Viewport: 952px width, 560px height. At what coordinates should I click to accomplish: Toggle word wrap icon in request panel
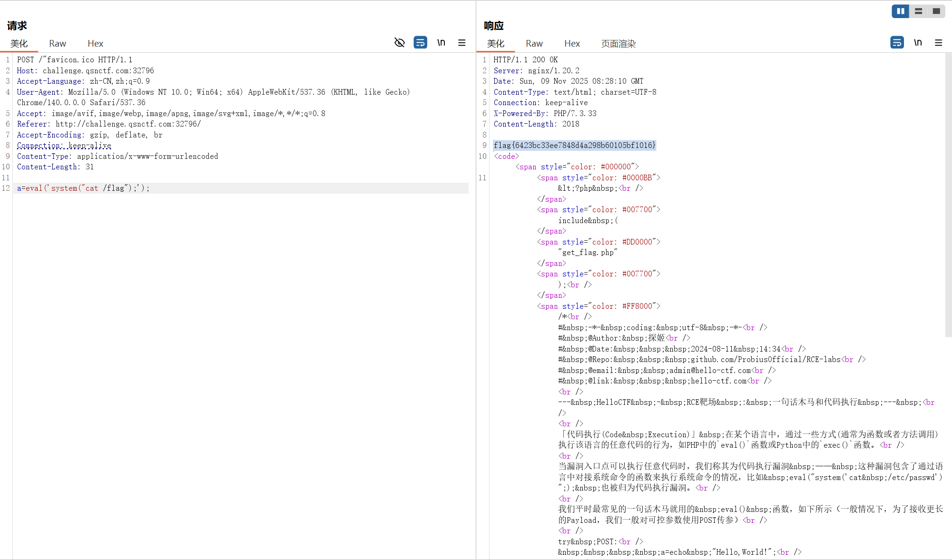pos(420,43)
